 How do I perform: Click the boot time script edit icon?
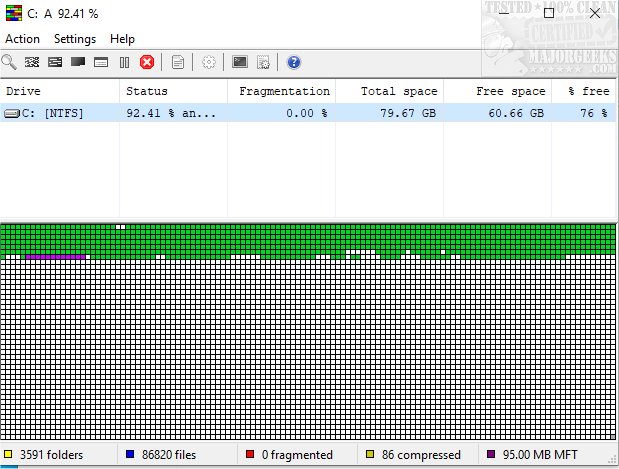tap(263, 62)
